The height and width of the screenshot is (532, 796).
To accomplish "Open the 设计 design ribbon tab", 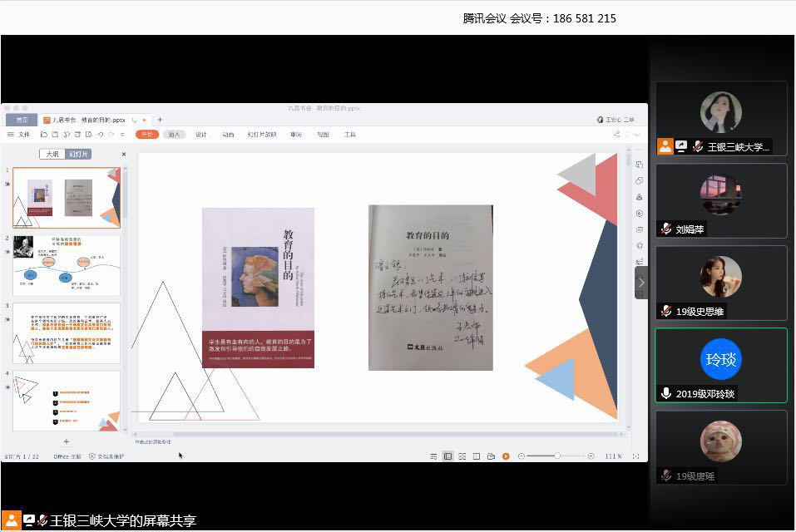I will click(201, 134).
